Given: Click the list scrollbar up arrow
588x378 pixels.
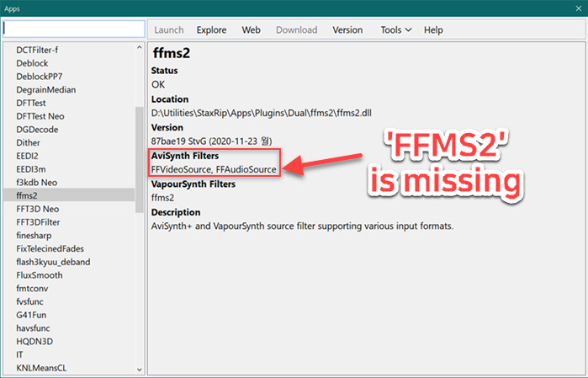Looking at the screenshot, I should click(140, 47).
